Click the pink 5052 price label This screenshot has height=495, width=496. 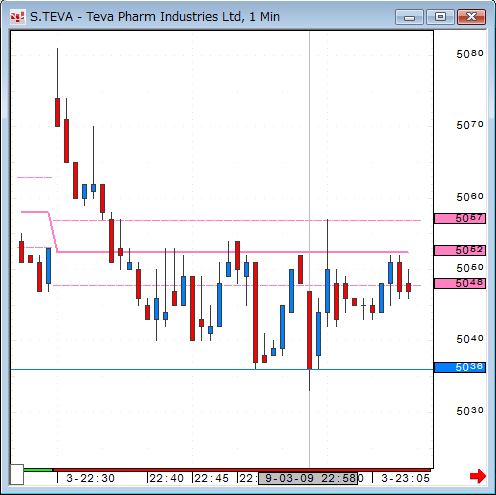460,250
